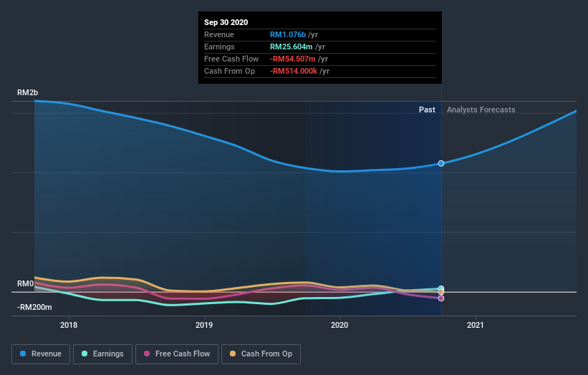Viewport: 588px width, 375px height.
Task: Toggle the Revenue legend button
Action: (x=41, y=354)
